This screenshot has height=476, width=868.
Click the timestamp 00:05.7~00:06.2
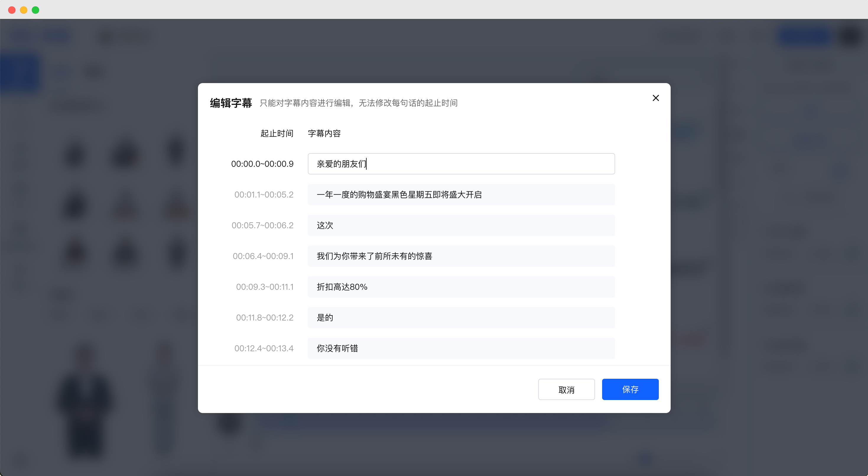(262, 225)
